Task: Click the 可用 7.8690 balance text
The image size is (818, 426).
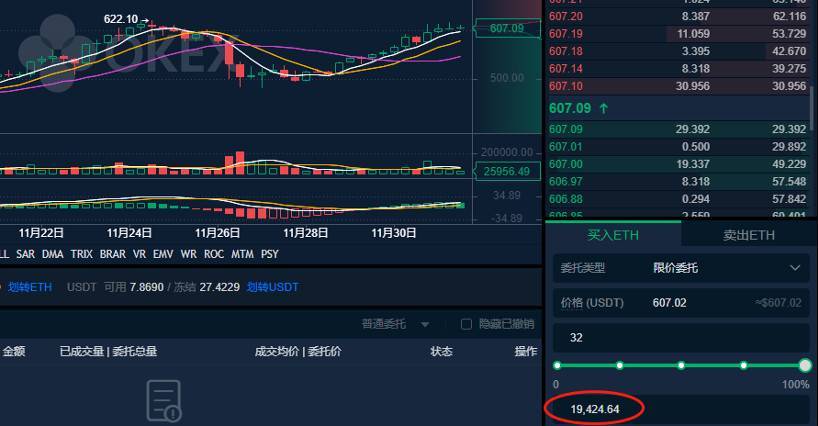Action: point(134,287)
